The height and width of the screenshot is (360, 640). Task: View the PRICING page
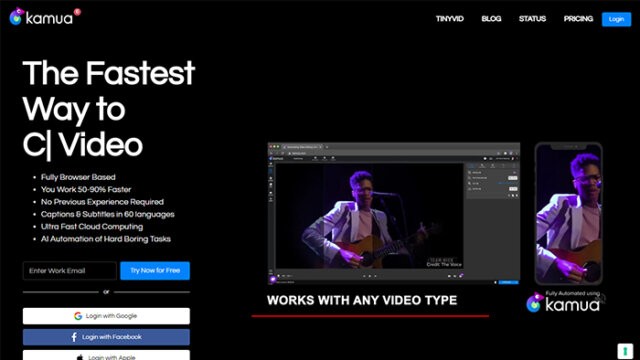click(578, 19)
